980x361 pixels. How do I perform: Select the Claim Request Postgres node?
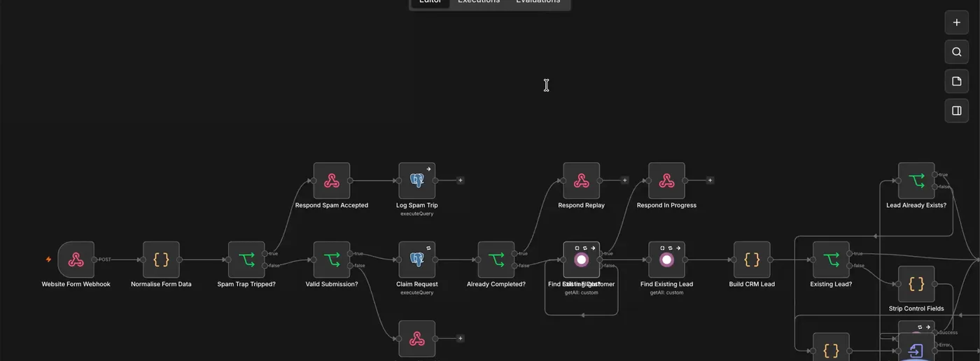coord(417,260)
